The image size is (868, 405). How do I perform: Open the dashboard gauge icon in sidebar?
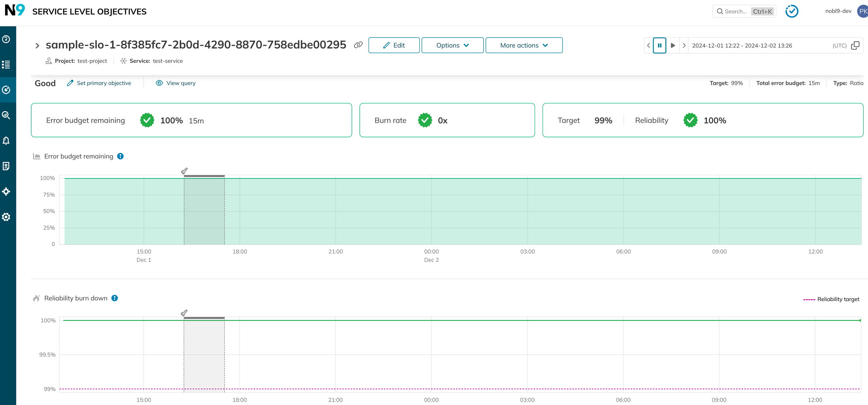[6, 39]
